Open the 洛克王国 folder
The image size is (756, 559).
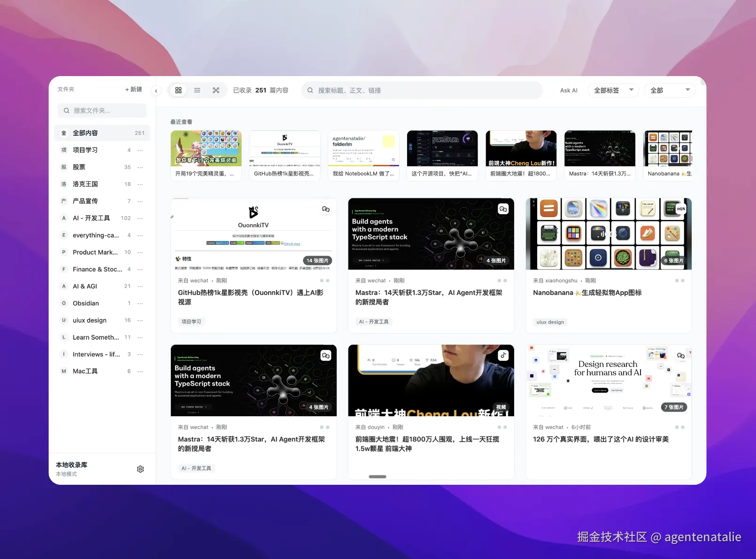(102, 184)
